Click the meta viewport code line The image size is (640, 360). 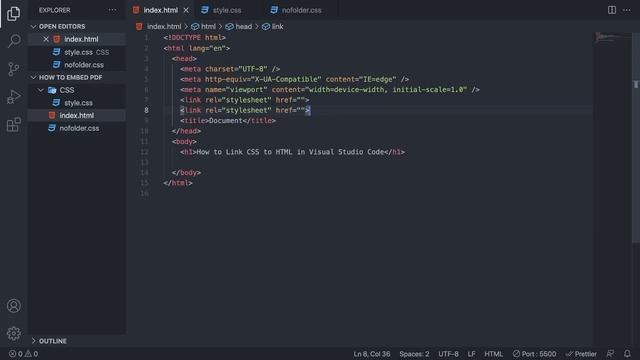click(330, 90)
